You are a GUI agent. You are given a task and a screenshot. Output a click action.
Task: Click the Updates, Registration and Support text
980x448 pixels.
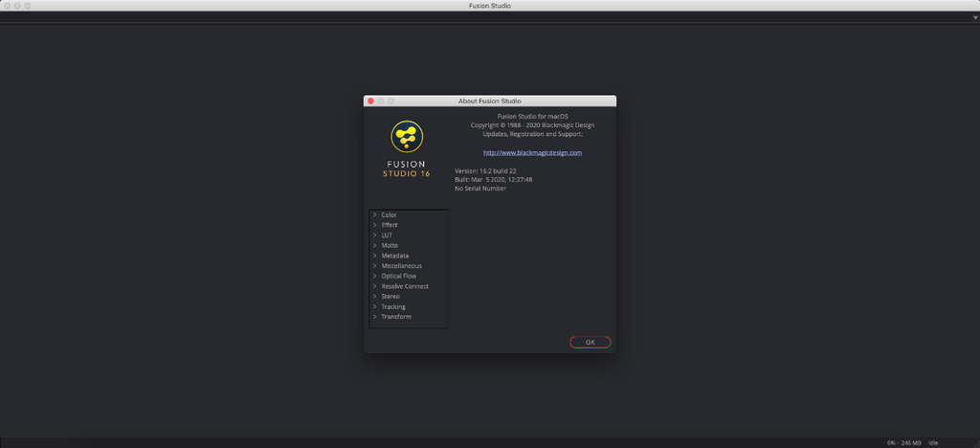click(532, 134)
